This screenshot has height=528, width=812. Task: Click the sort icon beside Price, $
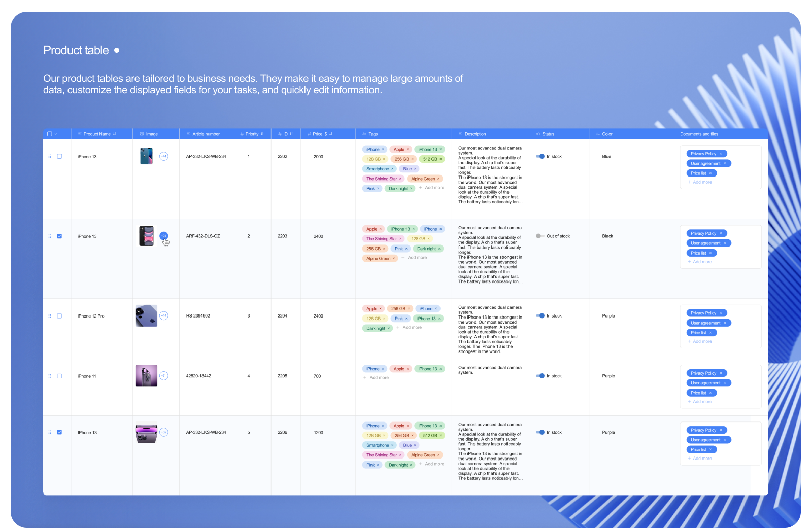tap(330, 134)
